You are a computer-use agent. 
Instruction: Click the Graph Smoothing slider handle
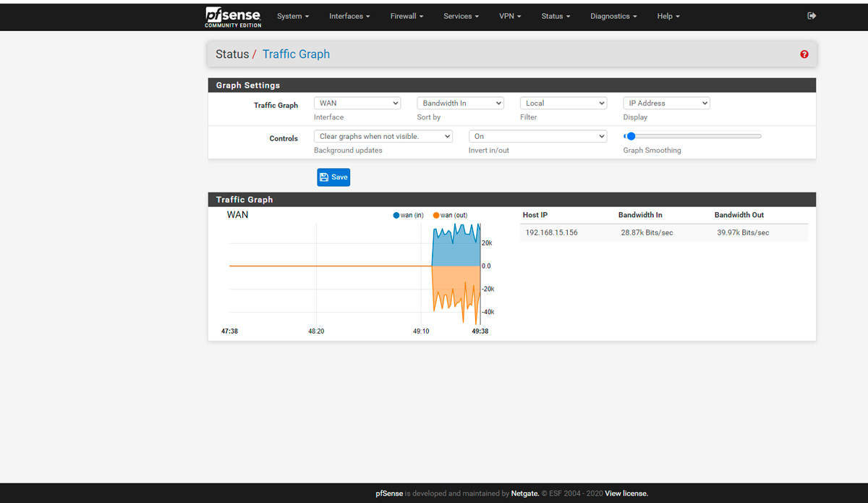(630, 136)
